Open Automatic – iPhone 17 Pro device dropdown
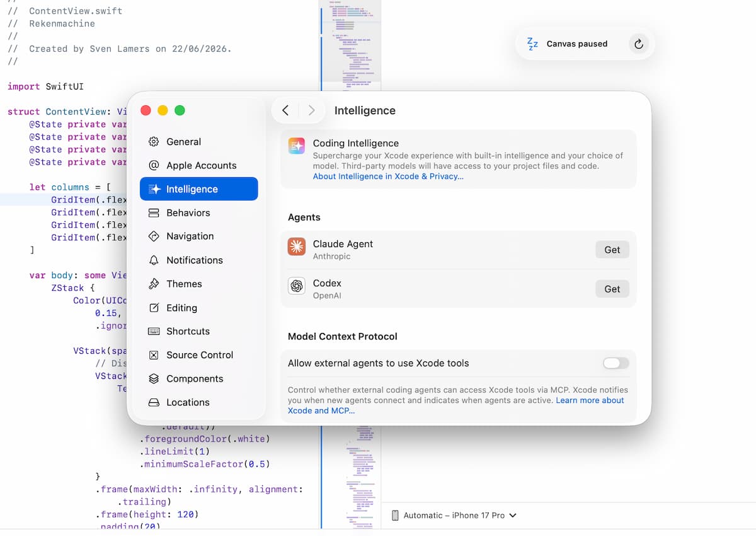756x536 pixels. (x=460, y=515)
